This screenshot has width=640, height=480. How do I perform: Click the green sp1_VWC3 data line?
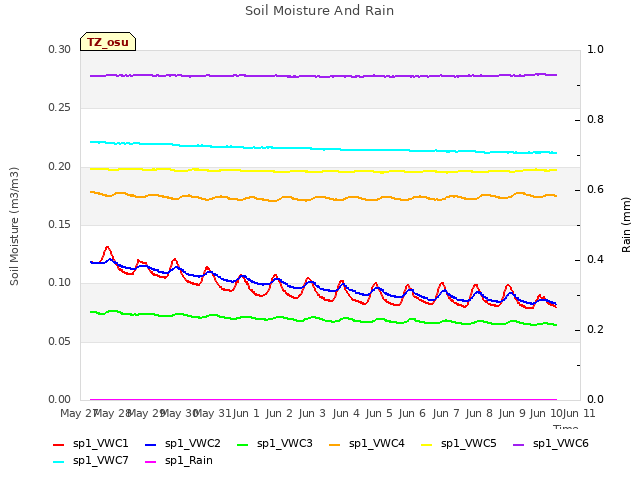[x=323, y=319]
